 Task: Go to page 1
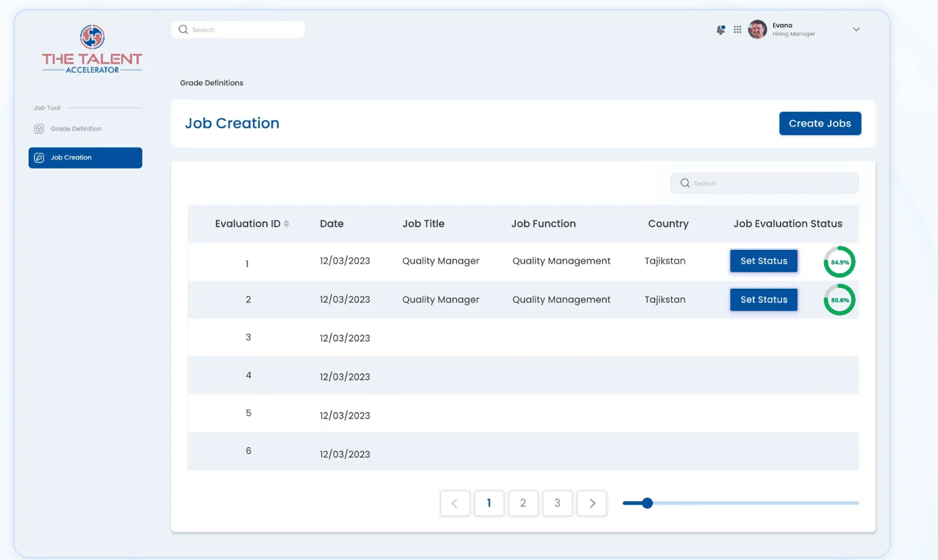(489, 503)
